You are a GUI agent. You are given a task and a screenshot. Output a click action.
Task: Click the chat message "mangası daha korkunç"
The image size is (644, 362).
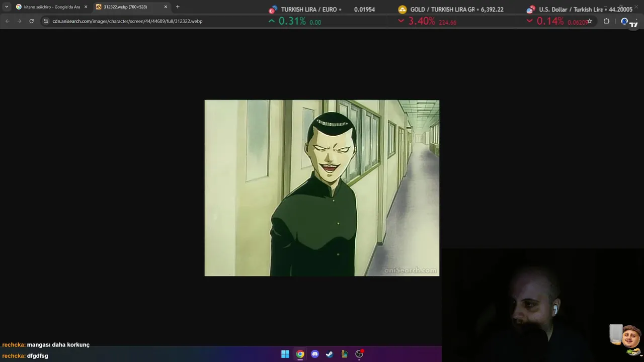58,345
